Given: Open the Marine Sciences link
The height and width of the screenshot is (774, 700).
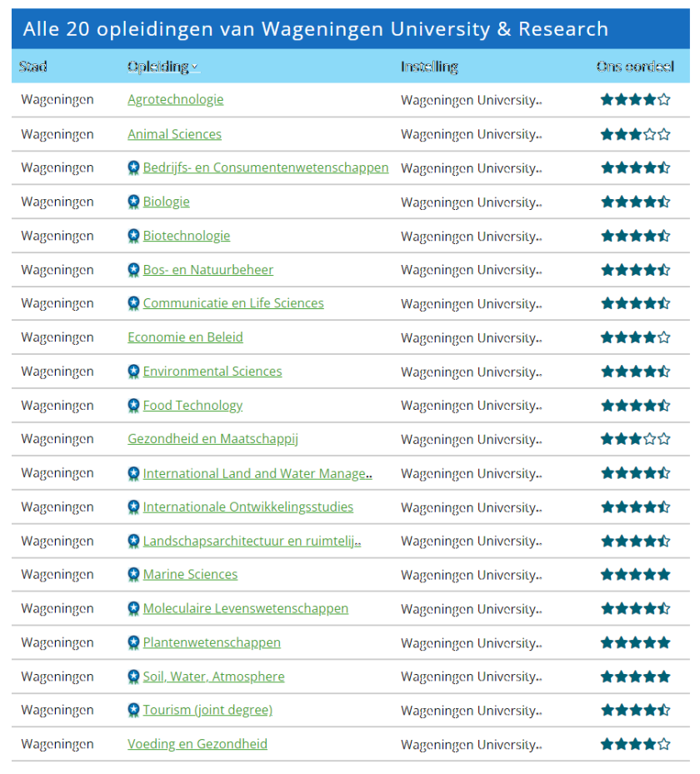Looking at the screenshot, I should click(x=190, y=575).
